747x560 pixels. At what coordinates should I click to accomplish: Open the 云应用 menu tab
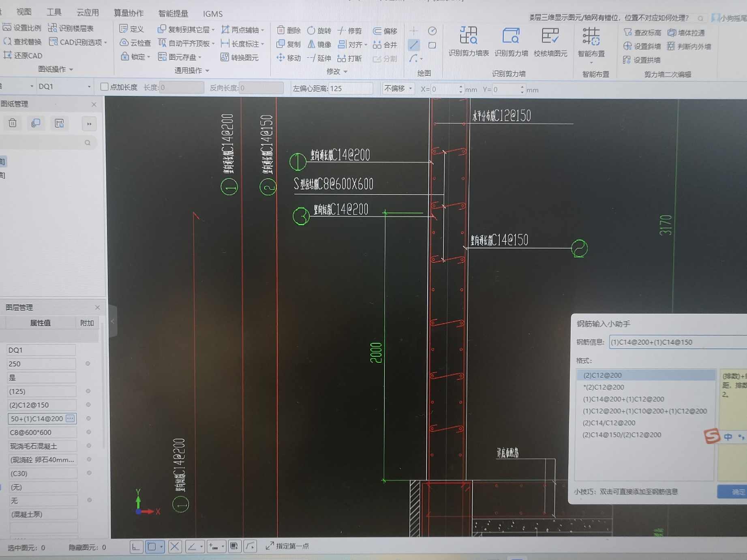pyautogui.click(x=88, y=13)
